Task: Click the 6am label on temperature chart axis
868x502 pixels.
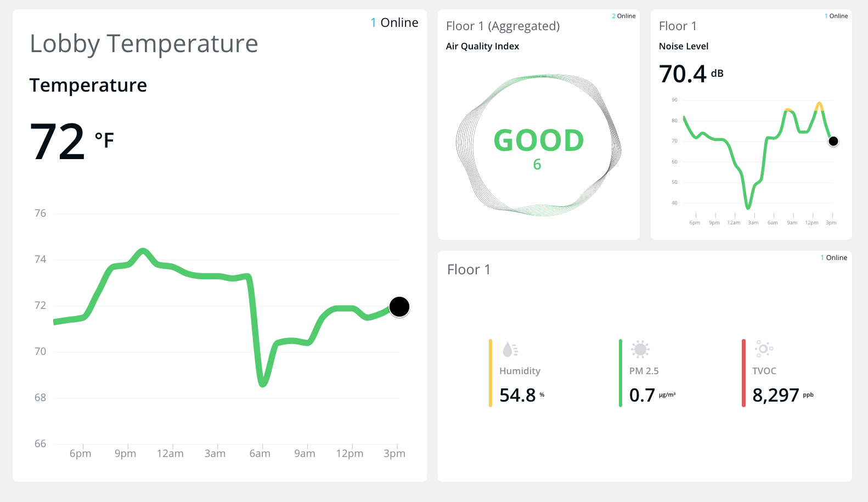Action: pos(260,454)
